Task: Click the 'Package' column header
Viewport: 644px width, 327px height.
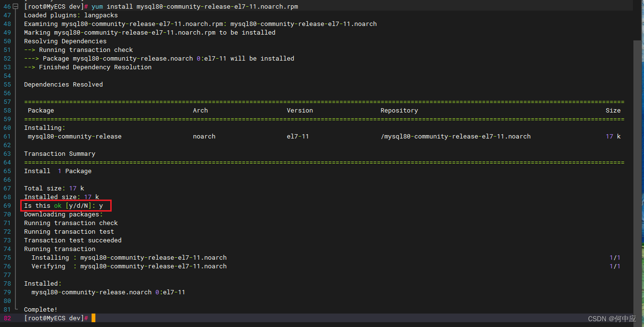Action: pyautogui.click(x=41, y=111)
